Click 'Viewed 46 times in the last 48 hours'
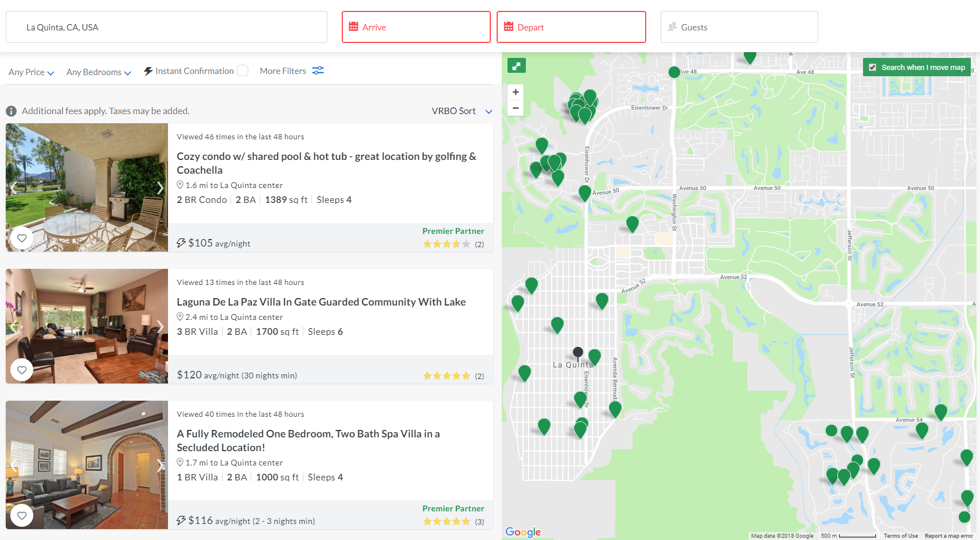Screen dimensions: 980x540 point(240,137)
